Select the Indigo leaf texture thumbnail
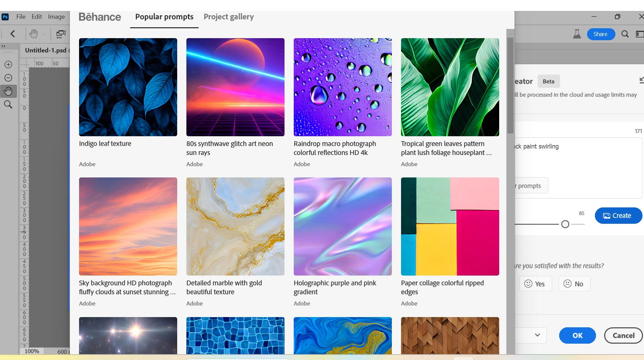 128,87
